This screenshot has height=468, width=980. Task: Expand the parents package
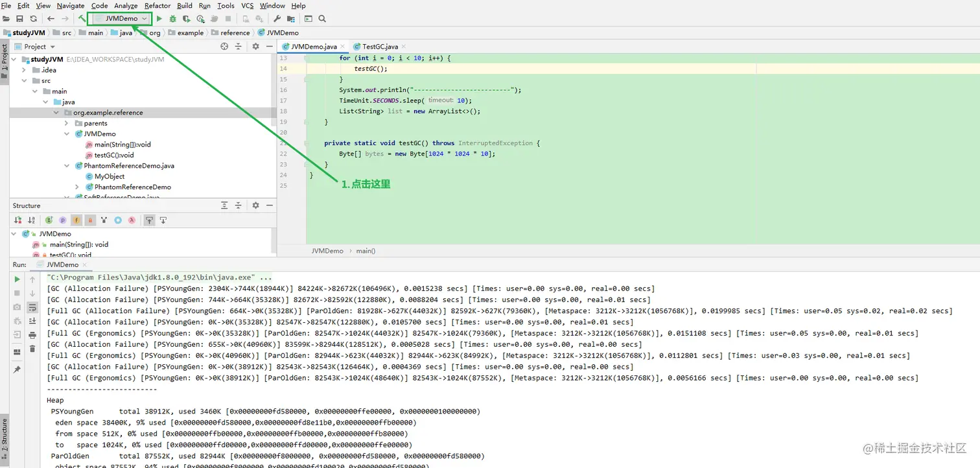pos(67,123)
